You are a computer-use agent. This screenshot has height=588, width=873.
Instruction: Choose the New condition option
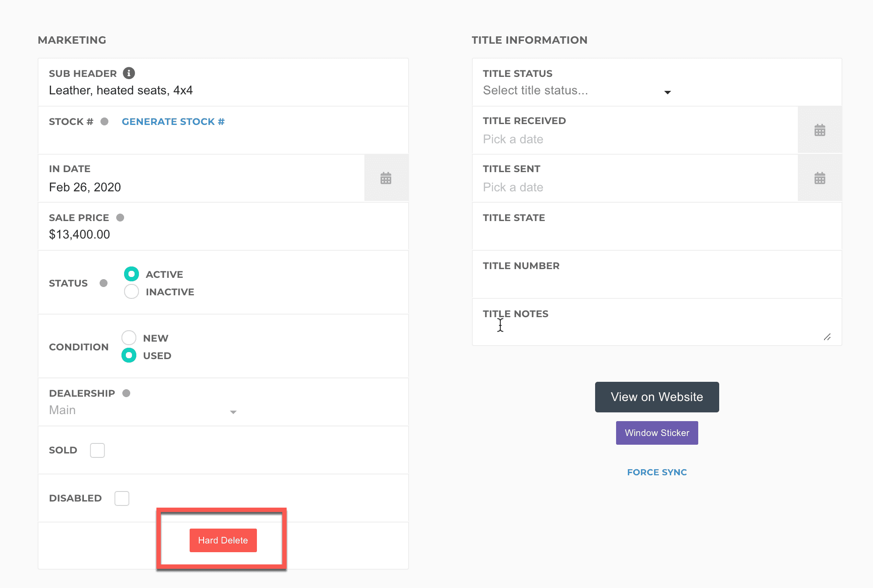click(129, 338)
